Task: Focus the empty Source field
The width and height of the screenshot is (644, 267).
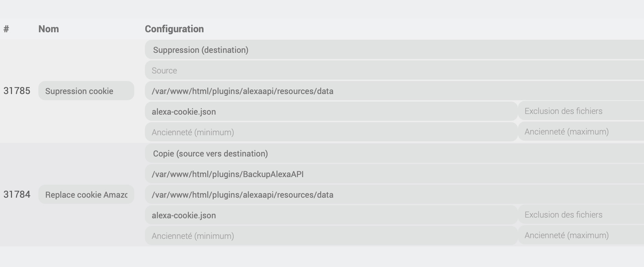Action: point(394,70)
